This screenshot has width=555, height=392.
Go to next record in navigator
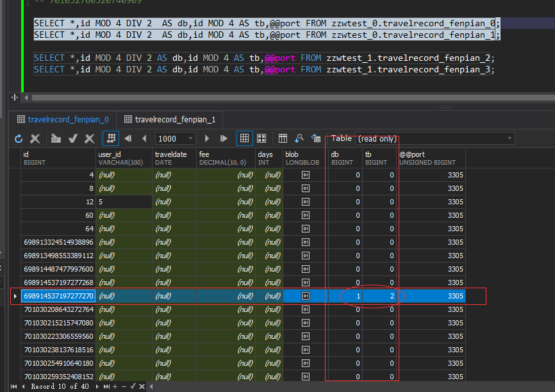tap(97, 387)
